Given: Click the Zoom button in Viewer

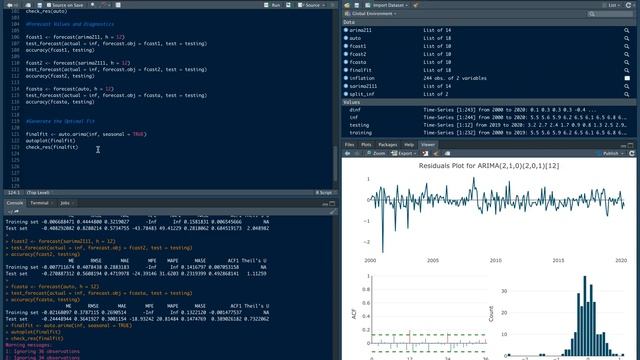Looking at the screenshot, I should coord(376,153).
